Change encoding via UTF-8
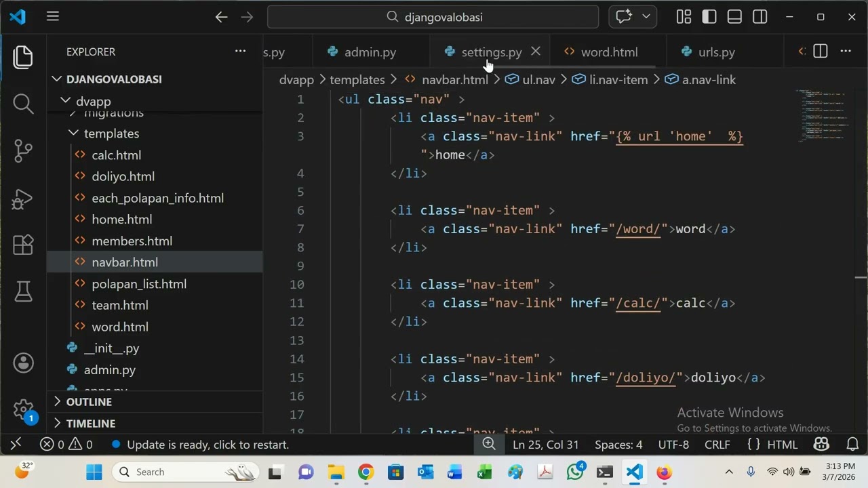Viewport: 868px width, 488px height. tap(673, 445)
